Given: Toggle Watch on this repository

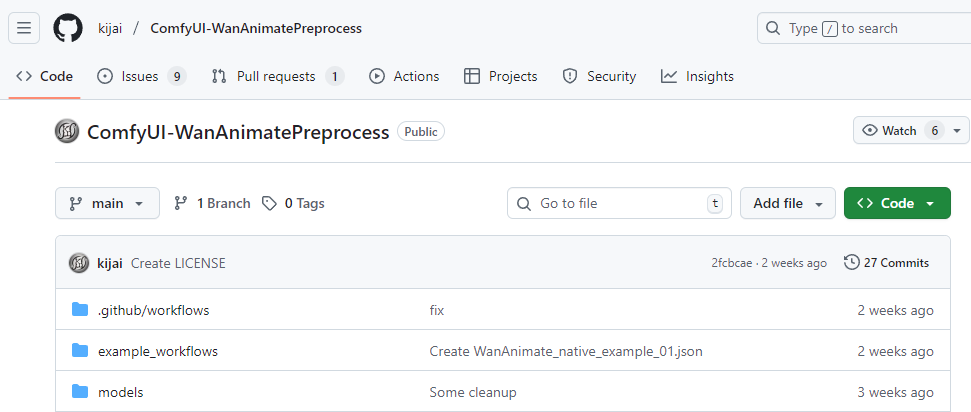Looking at the screenshot, I should [x=899, y=131].
